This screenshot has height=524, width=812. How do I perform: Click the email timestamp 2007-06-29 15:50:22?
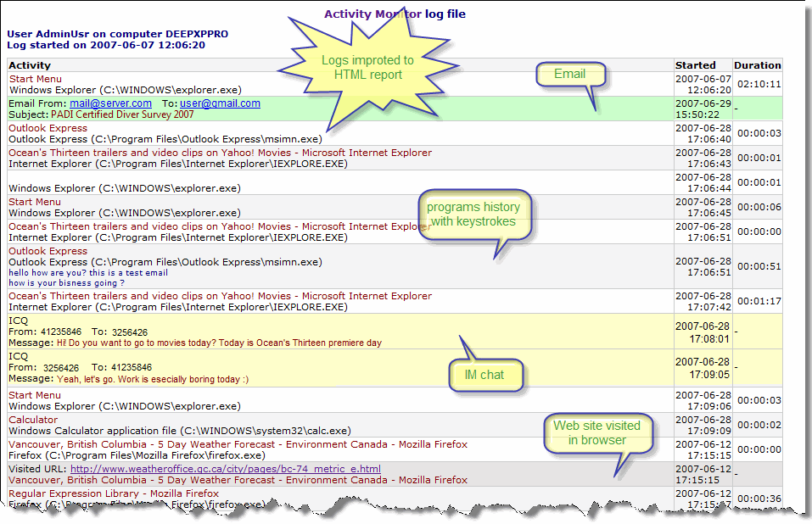tap(703, 109)
